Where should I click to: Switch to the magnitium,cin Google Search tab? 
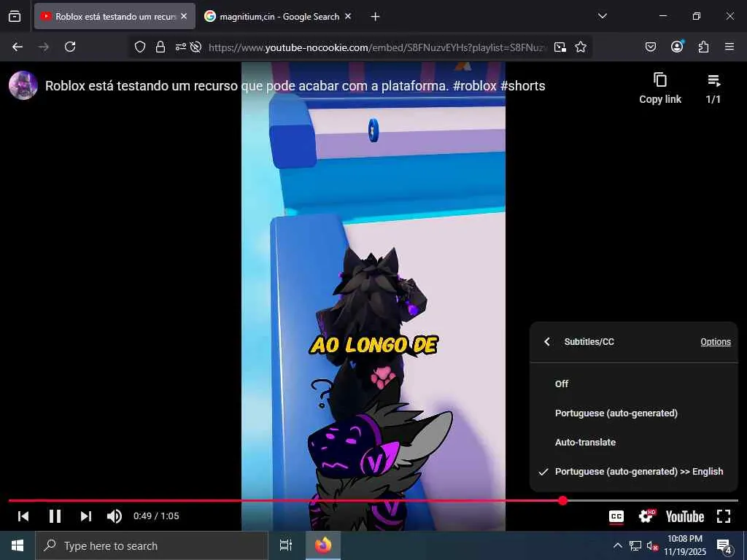click(279, 16)
